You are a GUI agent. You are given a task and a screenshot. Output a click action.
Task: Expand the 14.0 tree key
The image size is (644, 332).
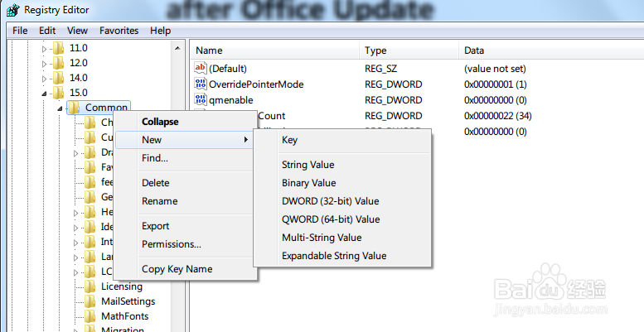45,79
